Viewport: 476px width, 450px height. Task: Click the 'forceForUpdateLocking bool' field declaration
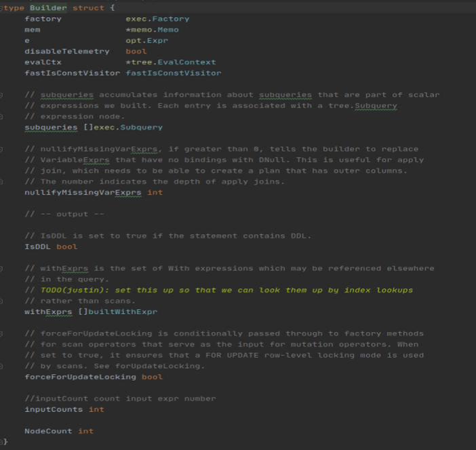click(94, 377)
